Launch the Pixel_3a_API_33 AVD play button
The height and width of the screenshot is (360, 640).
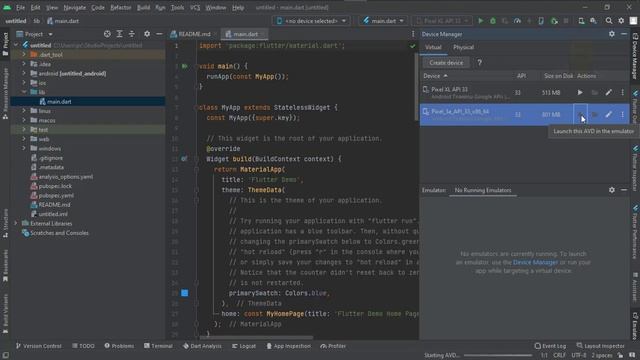click(580, 114)
